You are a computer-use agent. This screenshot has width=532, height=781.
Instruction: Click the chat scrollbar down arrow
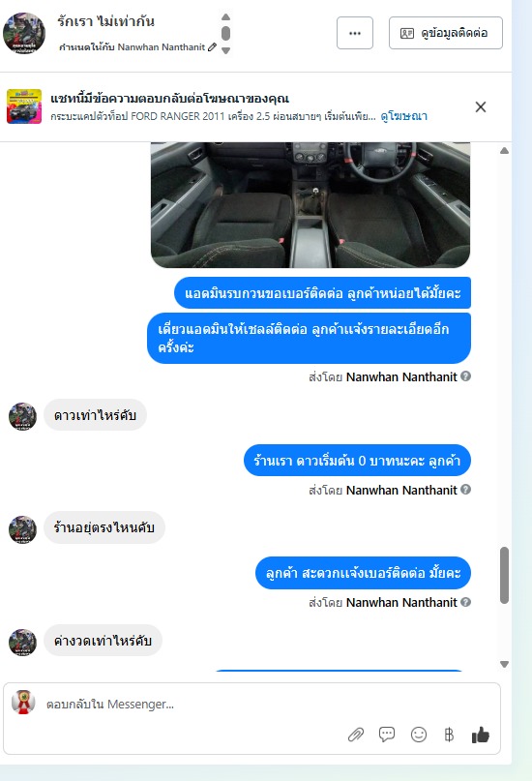504,664
